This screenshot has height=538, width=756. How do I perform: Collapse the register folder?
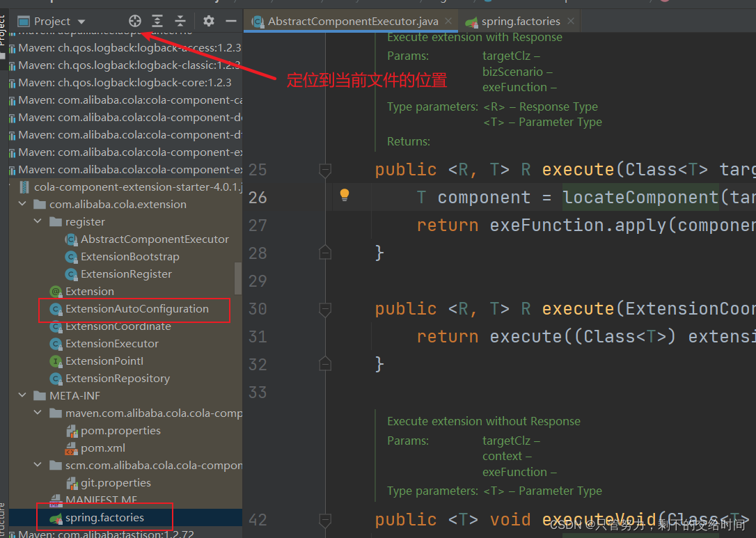(x=38, y=221)
